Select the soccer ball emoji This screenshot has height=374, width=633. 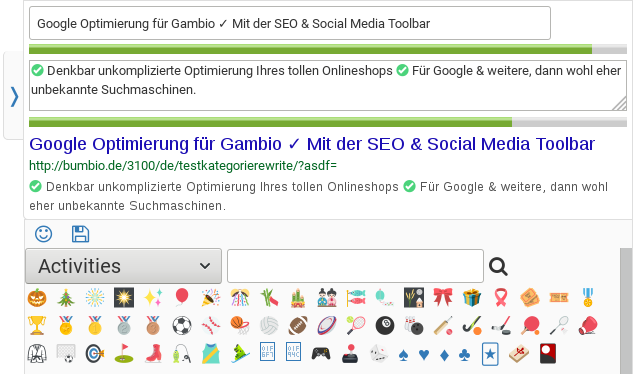pos(182,326)
